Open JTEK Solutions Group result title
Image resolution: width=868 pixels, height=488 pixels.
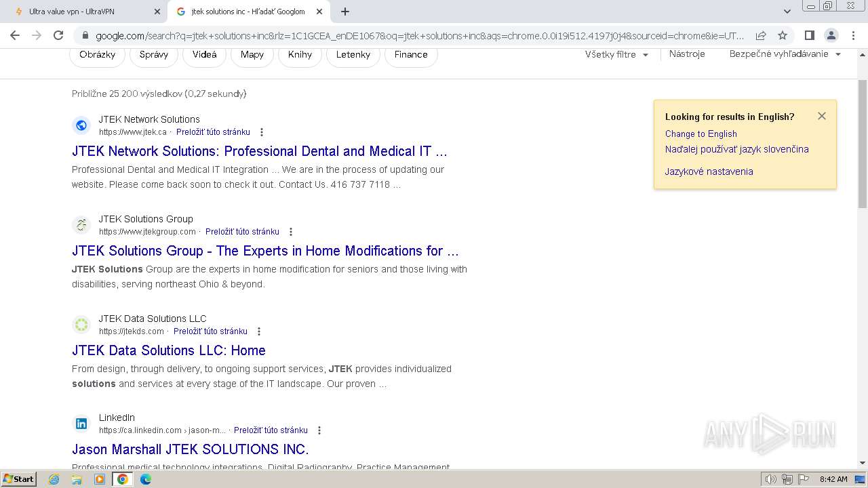pos(265,251)
